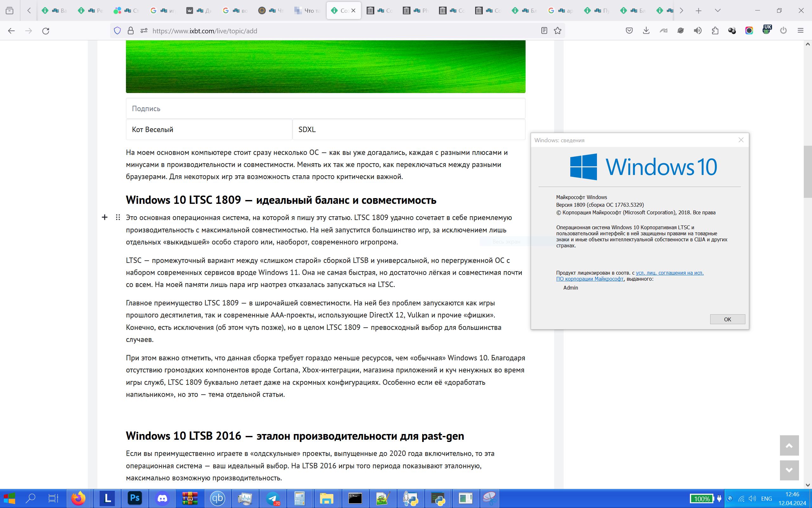The image size is (812, 508).
Task: Jump to page bottom with down-arrow button
Action: coord(789,470)
